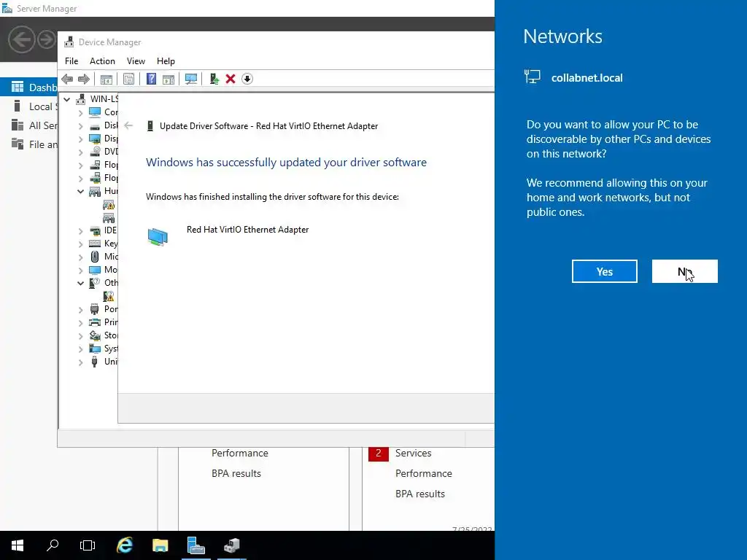The height and width of the screenshot is (560, 747).
Task: Launch Internet Explorer from the taskbar
Action: 124,545
